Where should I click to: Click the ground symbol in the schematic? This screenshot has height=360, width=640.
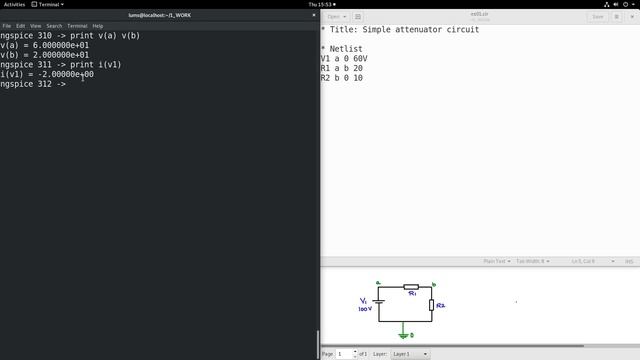pyautogui.click(x=403, y=336)
